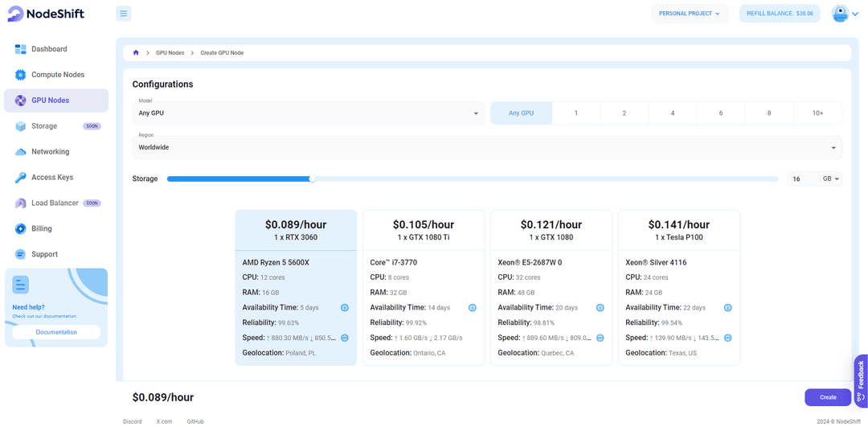Open the GB storage unit dropdown
868x427 pixels.
tap(831, 179)
